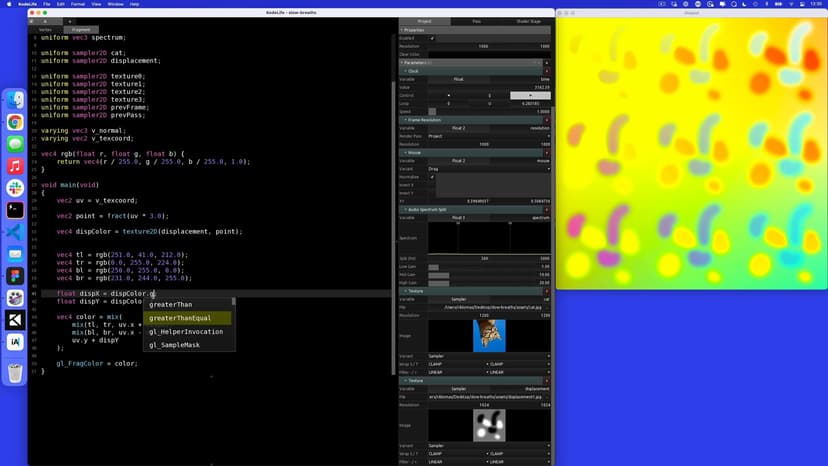Open Figma from the dock
Screen dimensions: 828x466
[x=15, y=276]
